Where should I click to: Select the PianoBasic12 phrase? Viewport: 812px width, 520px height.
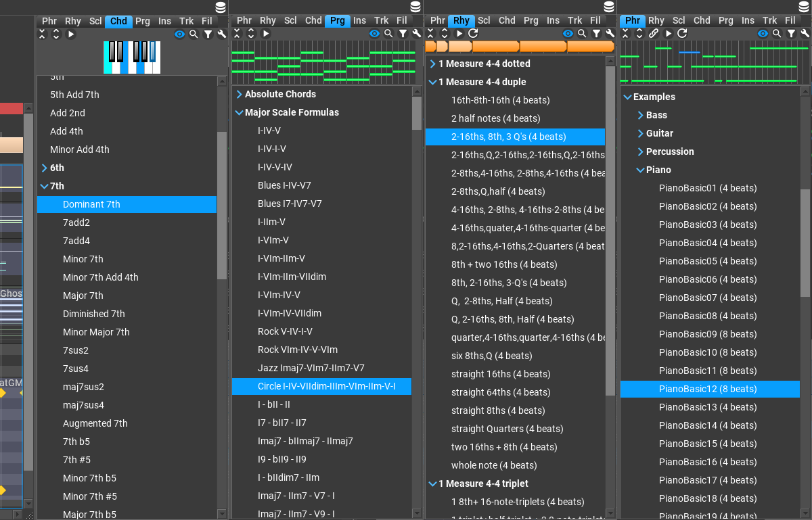point(708,389)
